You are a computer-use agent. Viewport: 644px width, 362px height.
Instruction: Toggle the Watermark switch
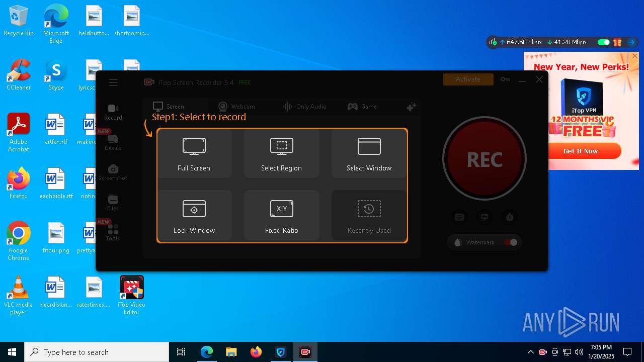[x=511, y=242]
